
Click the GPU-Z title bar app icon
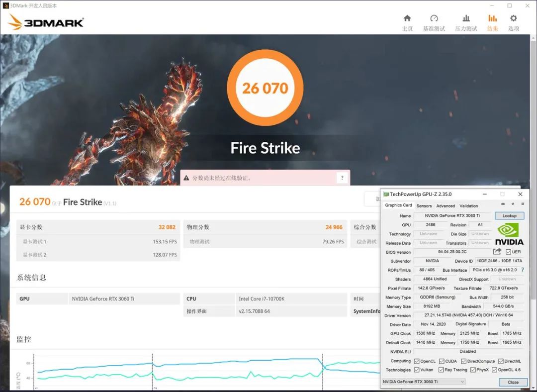[x=386, y=195]
